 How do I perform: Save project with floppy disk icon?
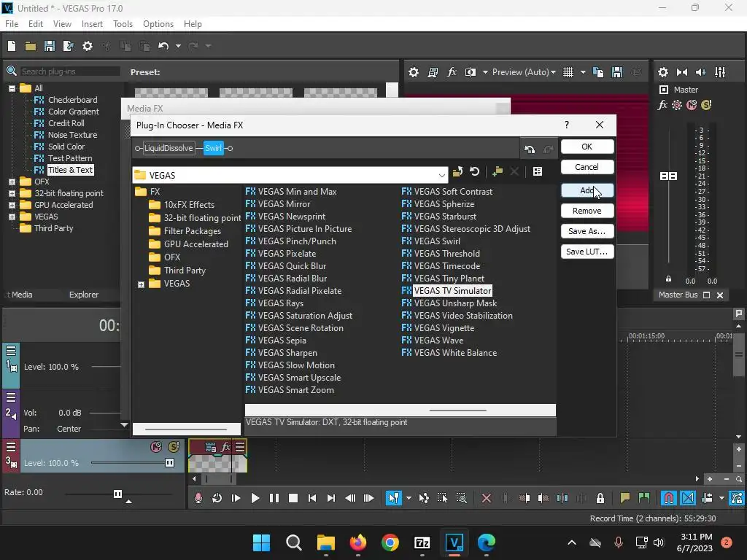pyautogui.click(x=49, y=46)
